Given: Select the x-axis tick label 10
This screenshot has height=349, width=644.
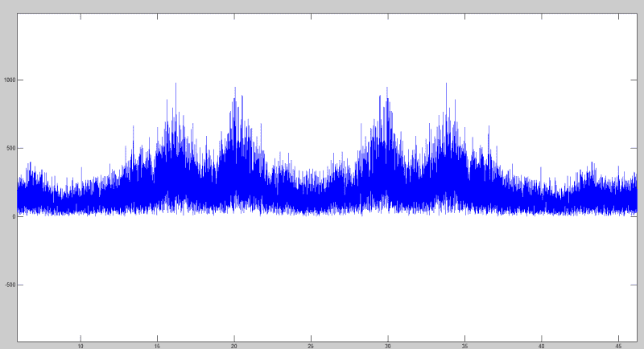Looking at the screenshot, I should point(80,346).
